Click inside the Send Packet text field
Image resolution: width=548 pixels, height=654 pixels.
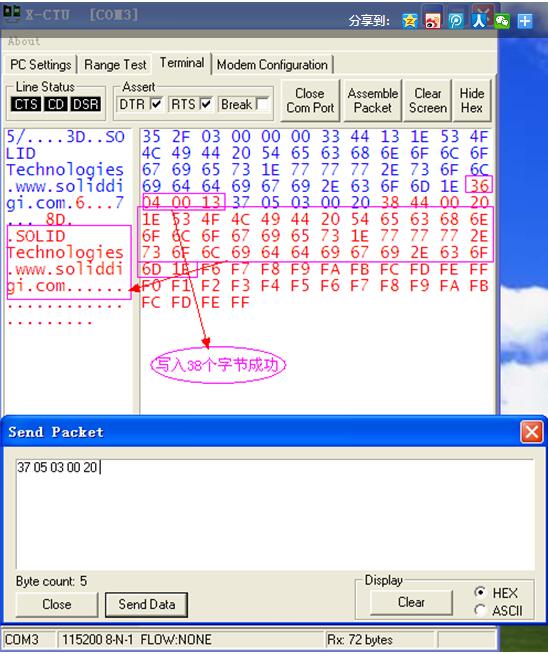coord(275,514)
